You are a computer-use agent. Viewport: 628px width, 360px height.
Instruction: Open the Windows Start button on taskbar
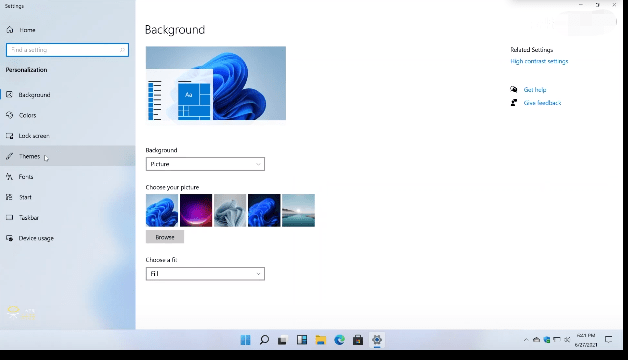[x=246, y=340]
